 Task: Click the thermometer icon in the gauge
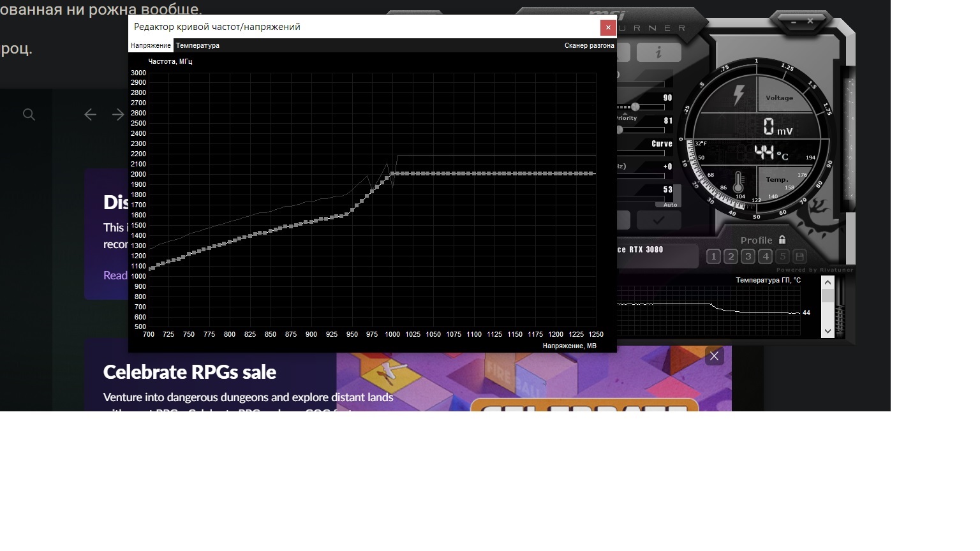(738, 182)
